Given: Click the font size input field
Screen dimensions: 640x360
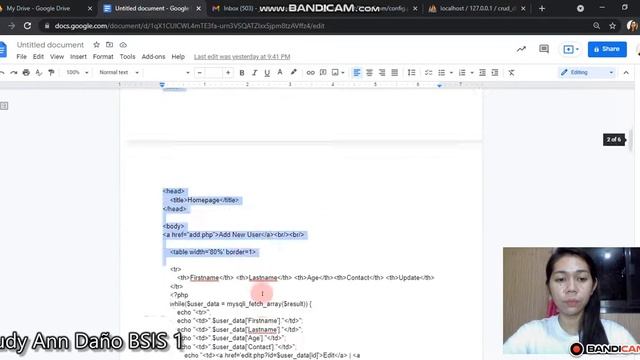Looking at the screenshot, I should point(213,73).
